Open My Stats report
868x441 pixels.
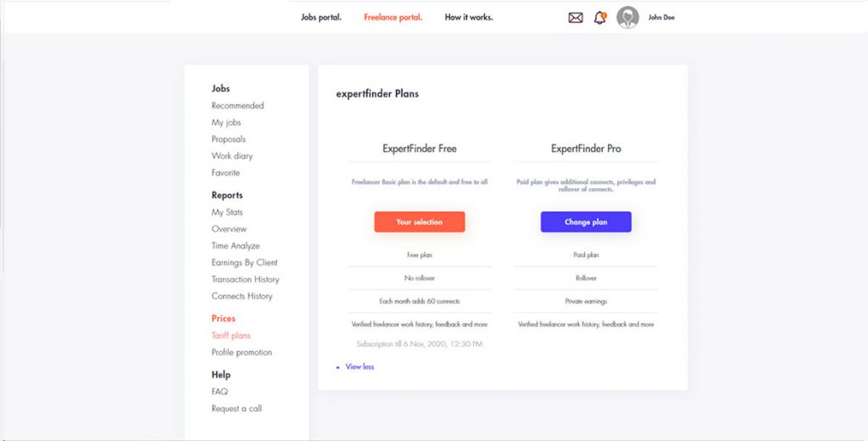pos(227,212)
